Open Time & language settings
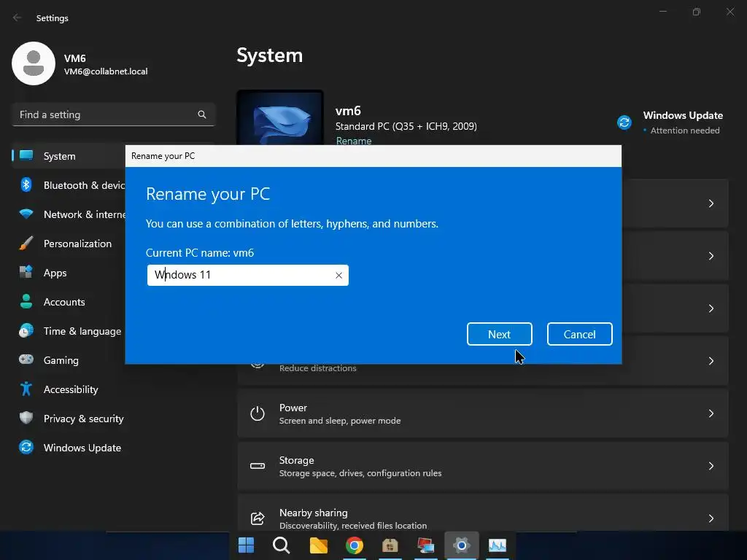 [82, 332]
